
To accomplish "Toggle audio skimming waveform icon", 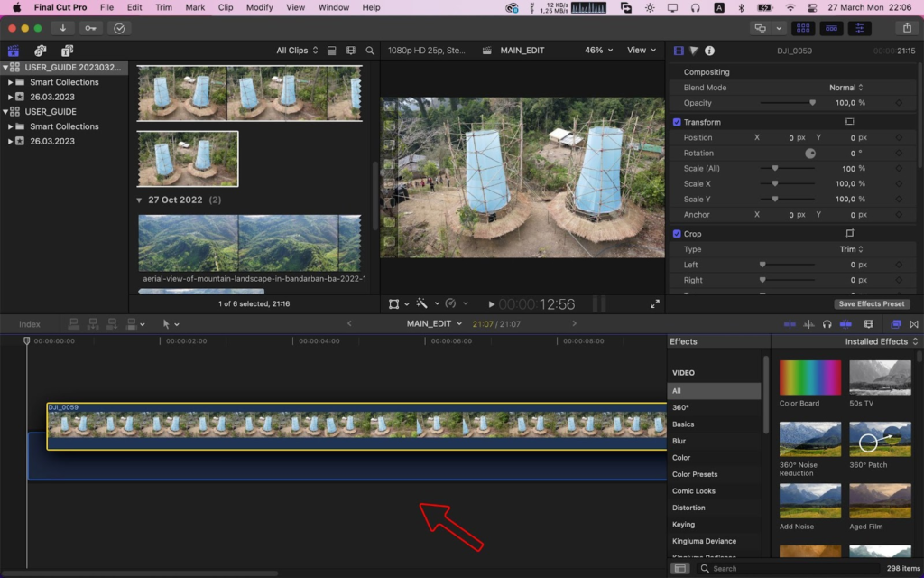I will 809,324.
